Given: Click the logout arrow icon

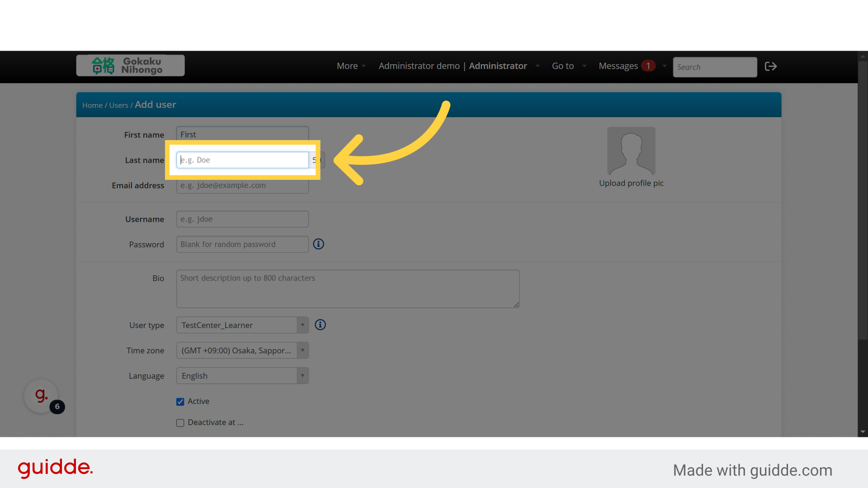Looking at the screenshot, I should coord(770,66).
